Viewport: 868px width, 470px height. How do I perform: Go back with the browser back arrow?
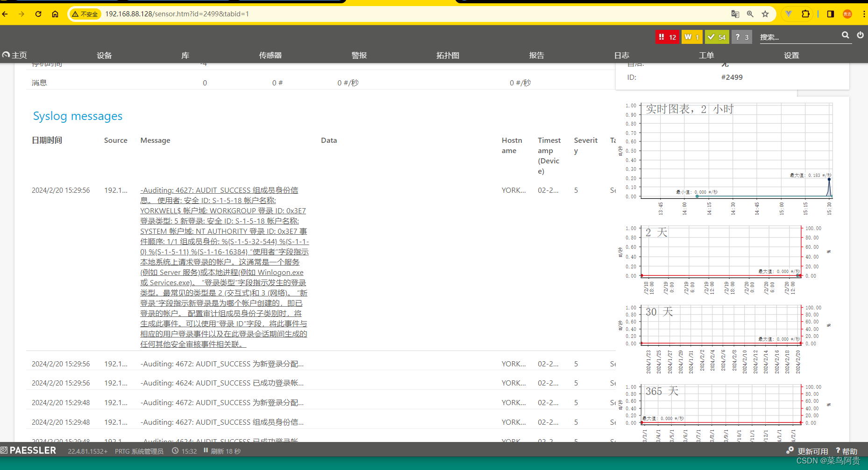(5, 14)
